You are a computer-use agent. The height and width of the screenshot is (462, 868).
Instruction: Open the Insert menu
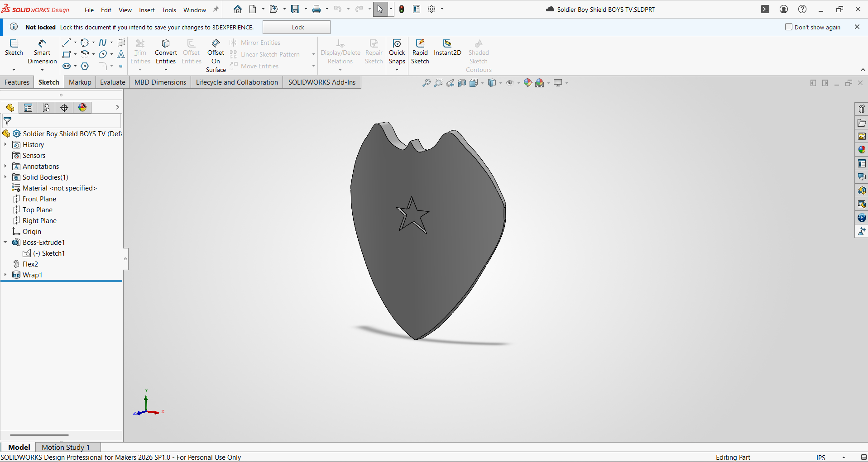(x=147, y=10)
